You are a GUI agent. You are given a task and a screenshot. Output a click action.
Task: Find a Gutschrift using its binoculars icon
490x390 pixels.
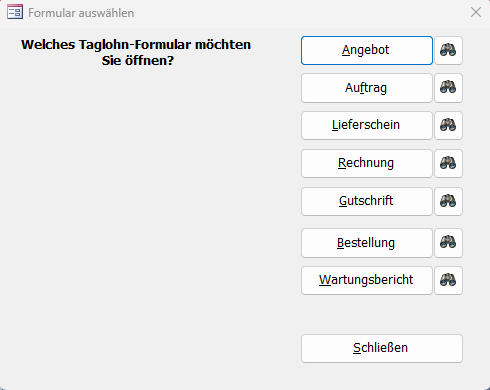pos(448,201)
